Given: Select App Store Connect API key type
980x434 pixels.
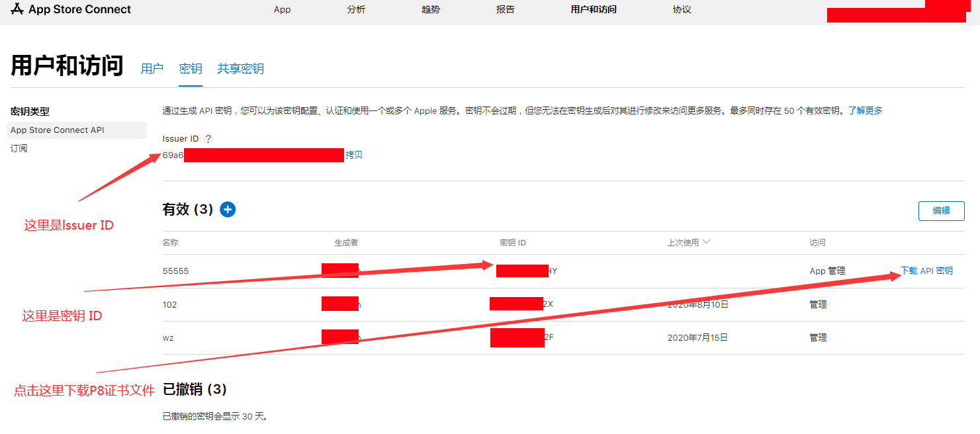Looking at the screenshot, I should pos(77,130).
